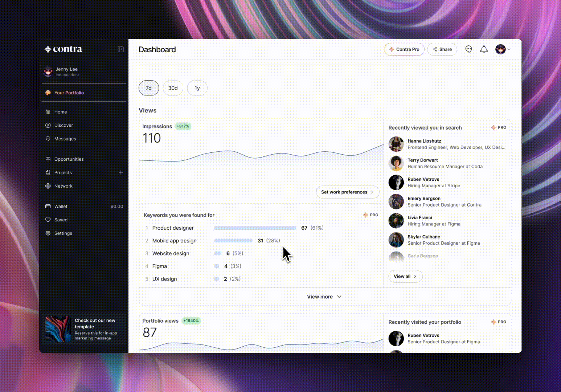Click the Home building icon
This screenshot has width=561, height=392.
click(x=48, y=112)
